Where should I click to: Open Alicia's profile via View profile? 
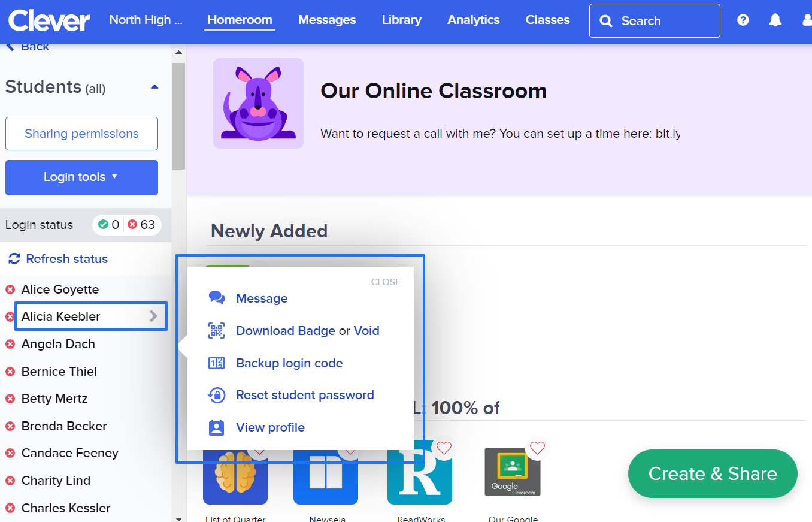270,427
